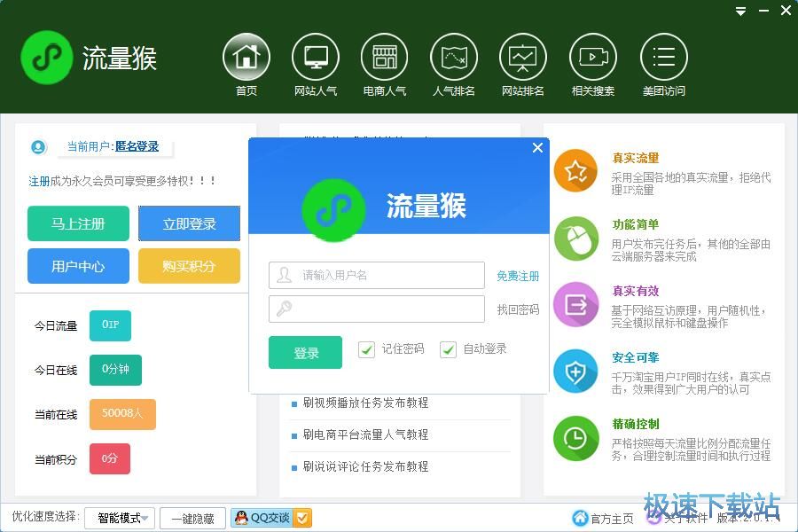Click the 50008人 current online value
Viewport: 798px width, 532px height.
pyautogui.click(x=122, y=414)
